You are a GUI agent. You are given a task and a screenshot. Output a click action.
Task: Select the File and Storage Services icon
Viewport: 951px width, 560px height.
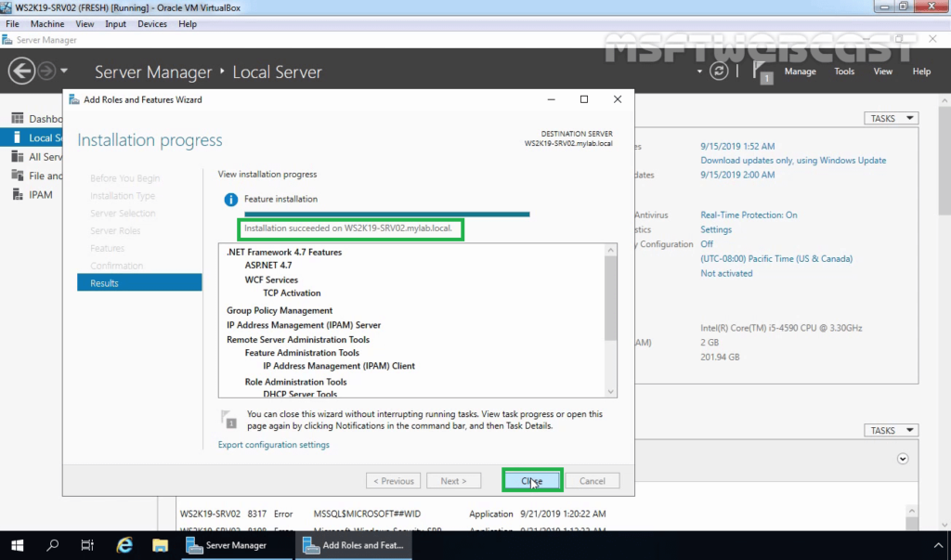coord(18,176)
